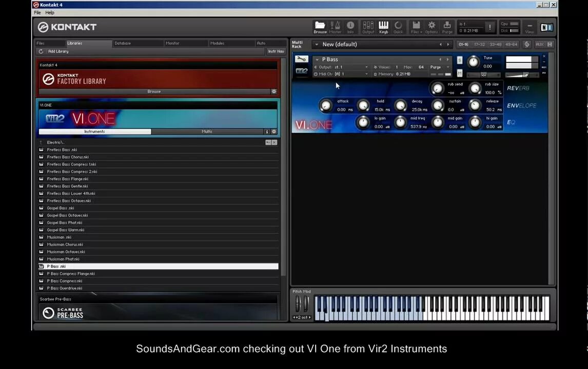
Task: Switch to the Modules tab
Action: [231, 43]
